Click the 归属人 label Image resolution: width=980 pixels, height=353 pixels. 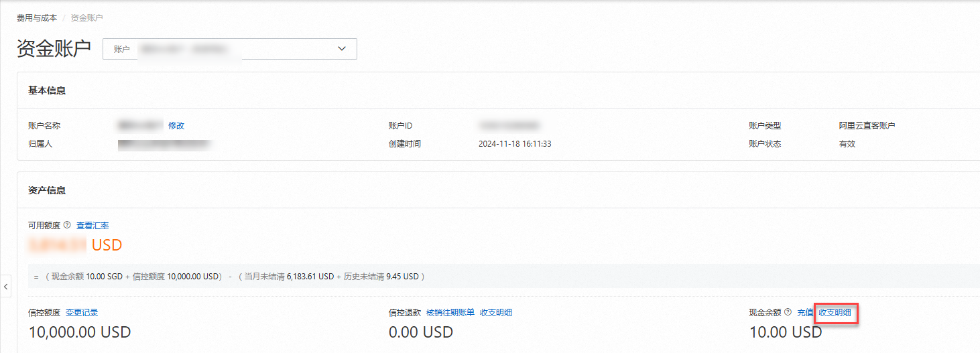(x=40, y=144)
